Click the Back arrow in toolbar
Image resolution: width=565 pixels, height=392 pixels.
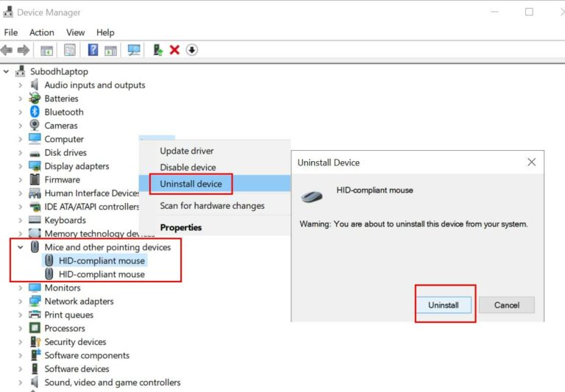point(7,50)
